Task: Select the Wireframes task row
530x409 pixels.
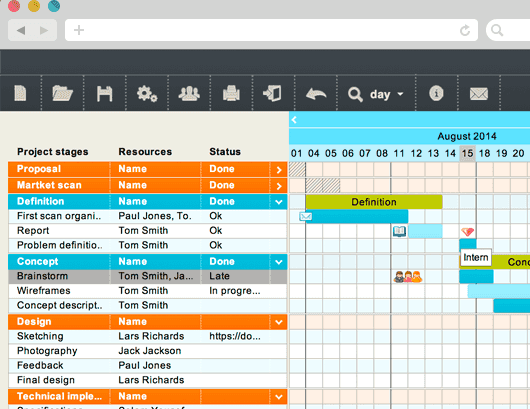Action: tap(148, 291)
